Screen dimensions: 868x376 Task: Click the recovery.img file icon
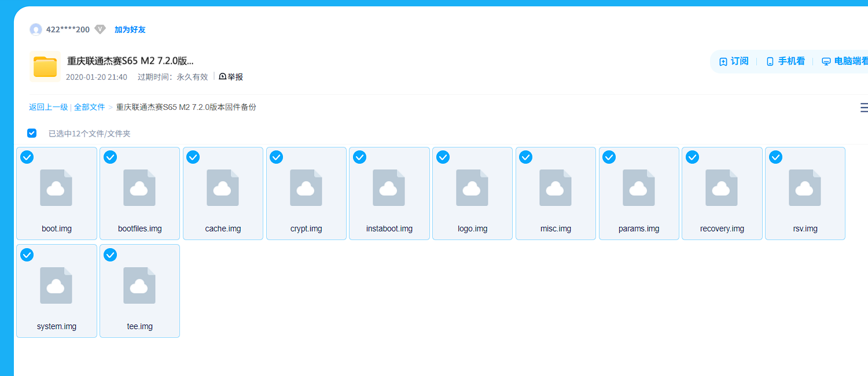tap(722, 187)
